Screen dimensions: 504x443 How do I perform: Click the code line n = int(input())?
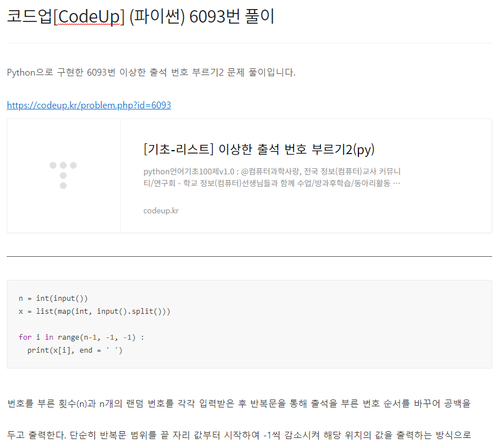tap(53, 299)
